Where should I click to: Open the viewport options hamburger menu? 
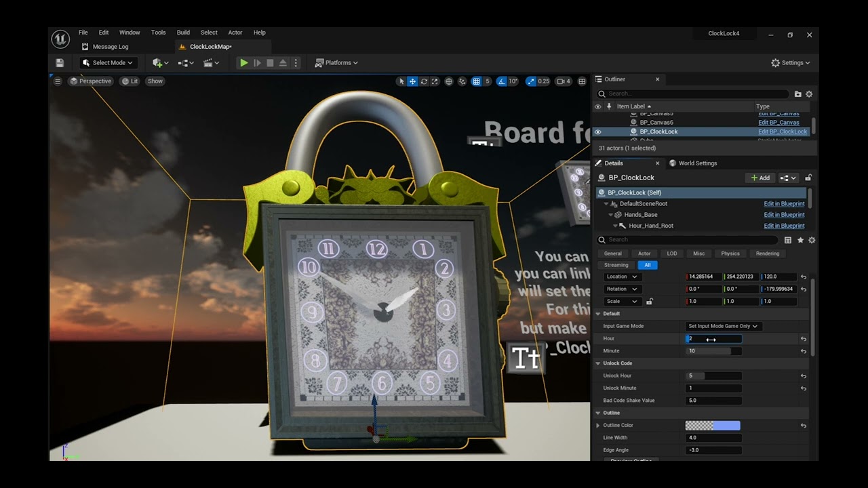pos(58,81)
